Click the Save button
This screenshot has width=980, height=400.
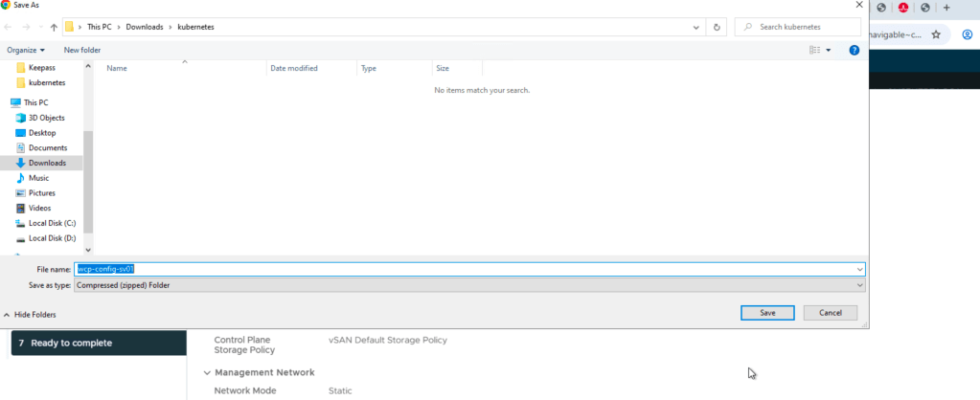pyautogui.click(x=767, y=313)
